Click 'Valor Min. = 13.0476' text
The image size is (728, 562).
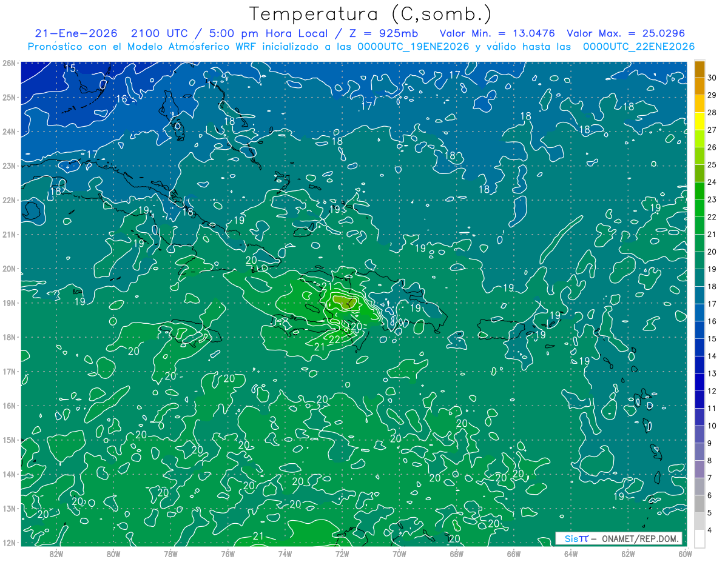click(497, 34)
